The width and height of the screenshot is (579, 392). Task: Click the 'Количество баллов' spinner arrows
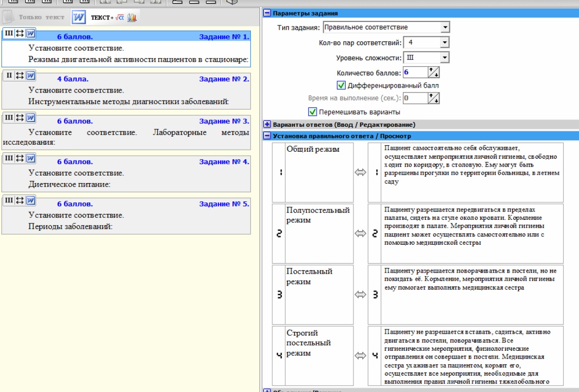tap(434, 72)
